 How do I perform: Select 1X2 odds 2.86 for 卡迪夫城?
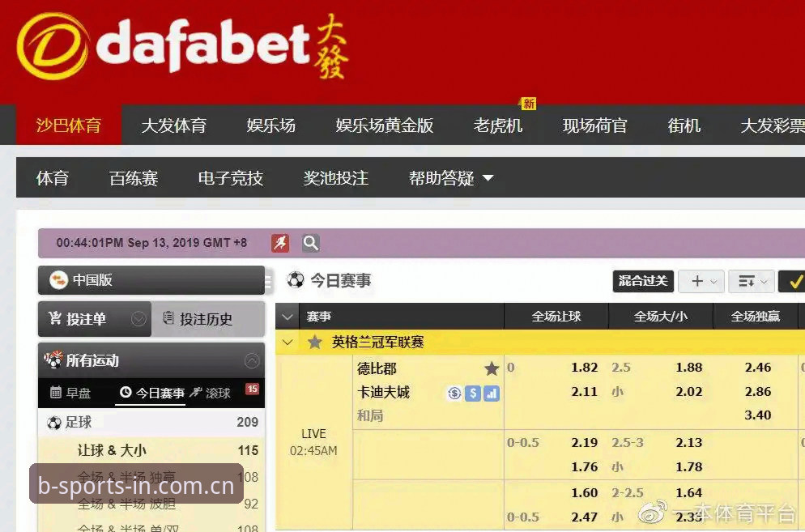point(758,392)
